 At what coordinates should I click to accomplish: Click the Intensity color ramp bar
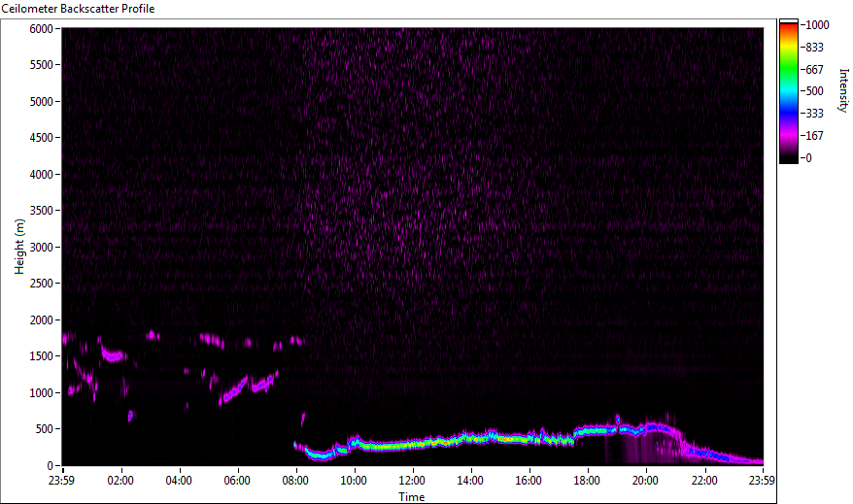pyautogui.click(x=788, y=91)
